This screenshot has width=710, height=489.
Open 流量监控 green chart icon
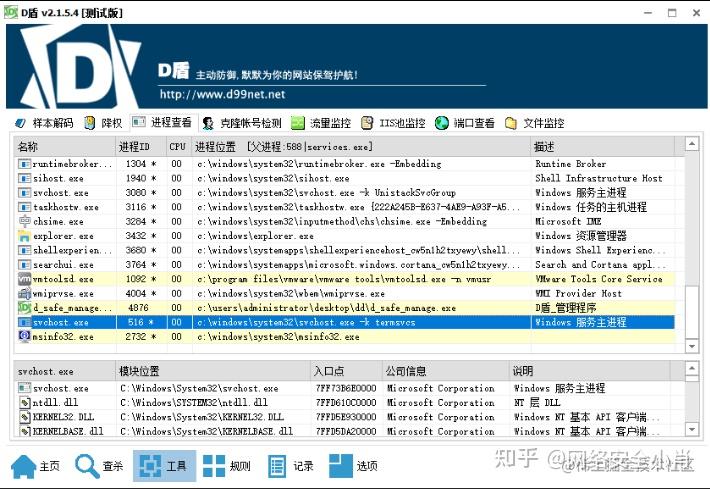(297, 123)
